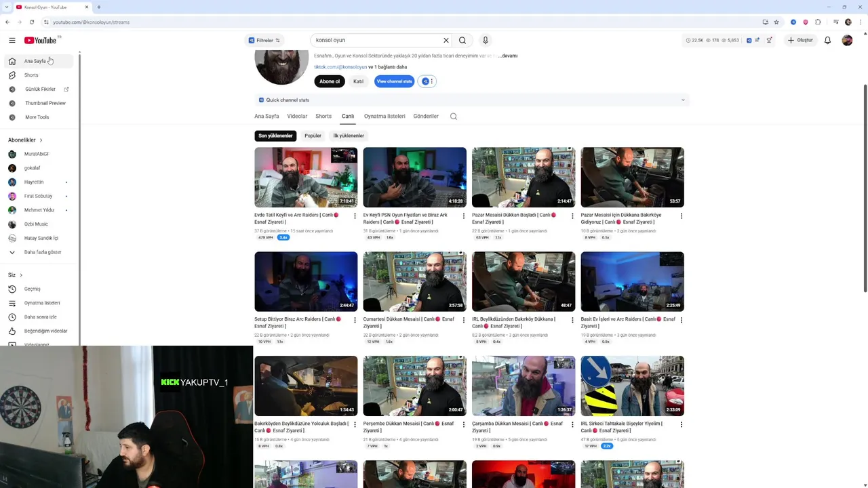Open the YouTube hamburger guide menu
The image size is (868, 488).
point(12,40)
